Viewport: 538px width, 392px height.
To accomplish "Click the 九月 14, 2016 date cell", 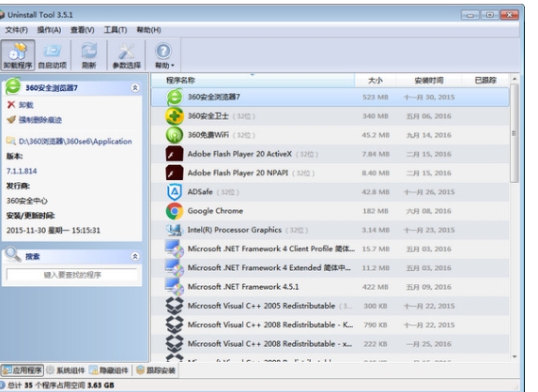I will [x=429, y=135].
